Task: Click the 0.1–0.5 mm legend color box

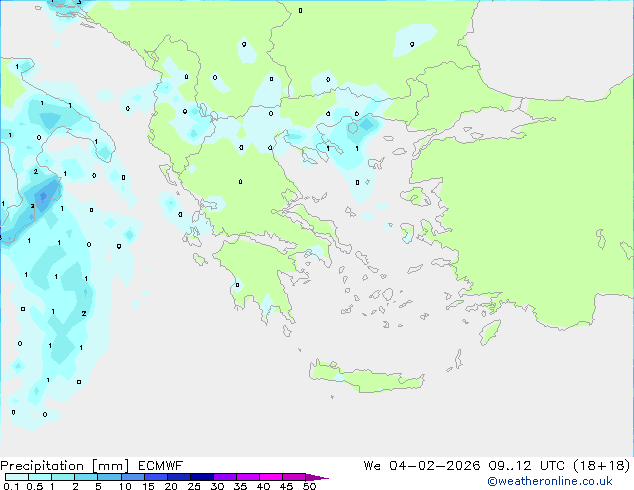Action: (17, 477)
